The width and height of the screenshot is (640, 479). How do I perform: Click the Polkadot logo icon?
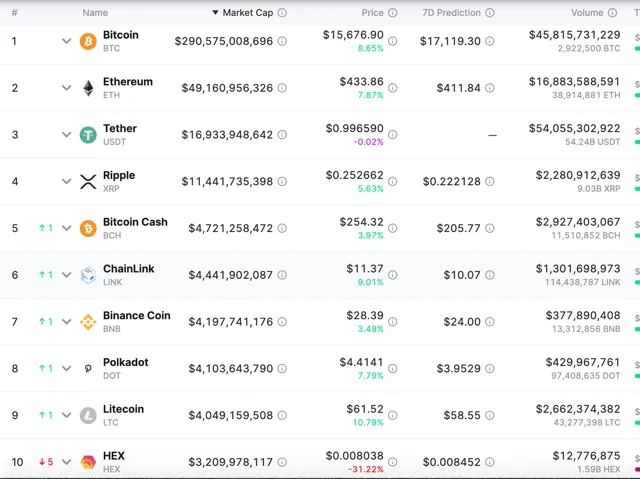coord(88,369)
